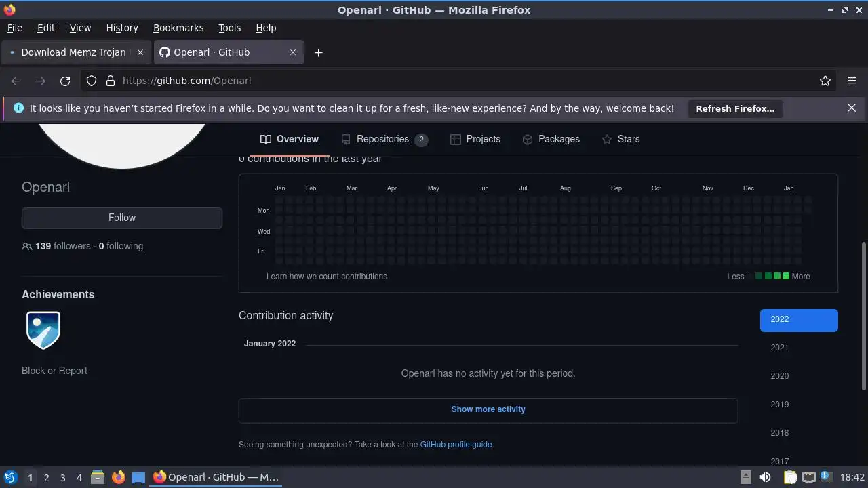Click the Stars star icon

[x=607, y=139]
